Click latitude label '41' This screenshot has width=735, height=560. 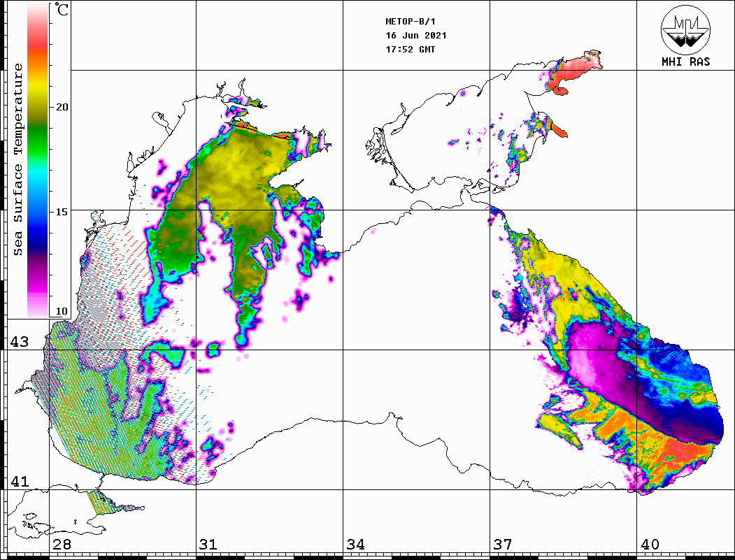20,482
